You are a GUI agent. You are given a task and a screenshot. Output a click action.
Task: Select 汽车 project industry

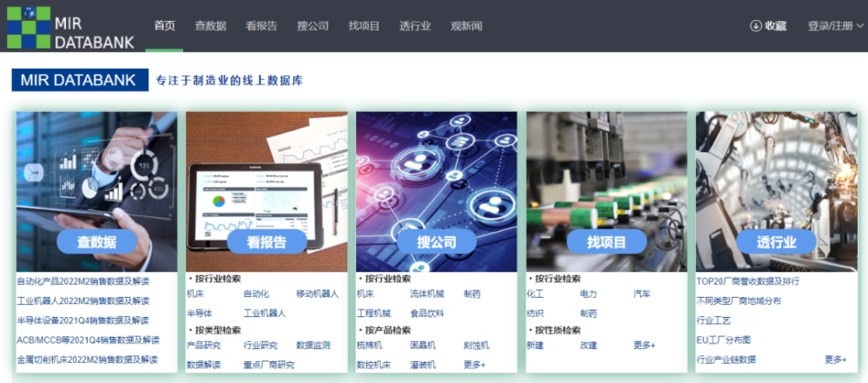[641, 294]
